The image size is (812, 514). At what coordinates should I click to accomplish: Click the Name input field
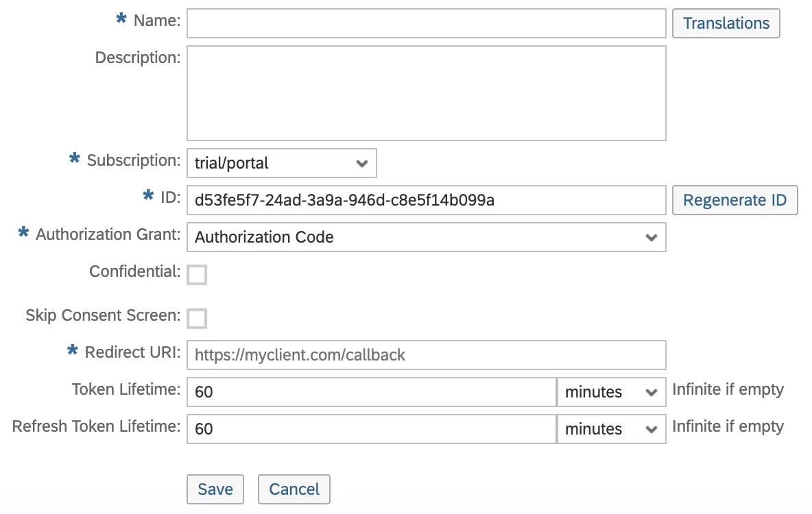pyautogui.click(x=426, y=23)
